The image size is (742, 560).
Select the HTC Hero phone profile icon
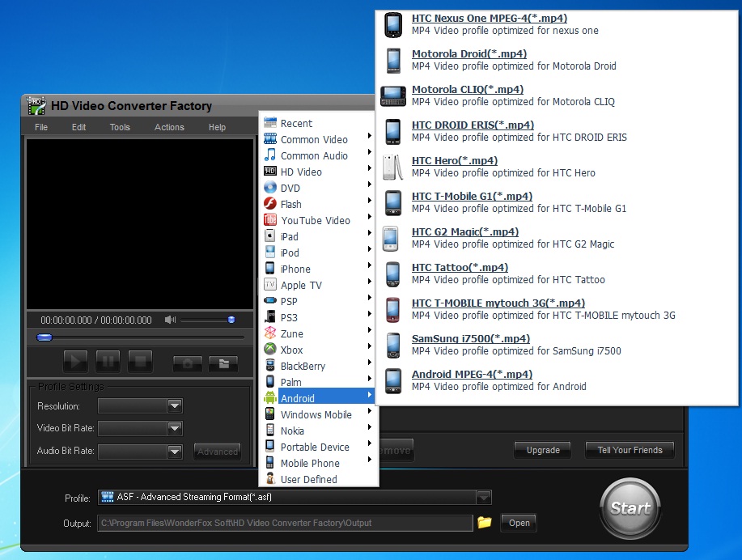(x=392, y=167)
